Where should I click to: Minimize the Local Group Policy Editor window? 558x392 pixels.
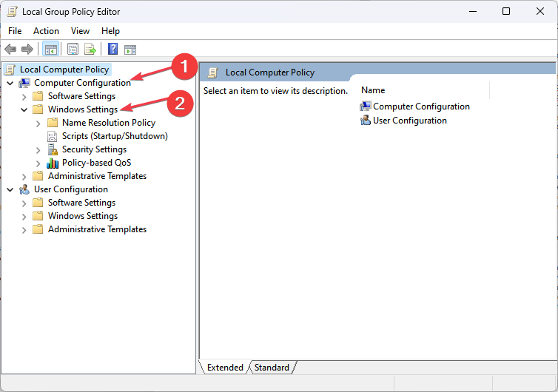coord(473,11)
